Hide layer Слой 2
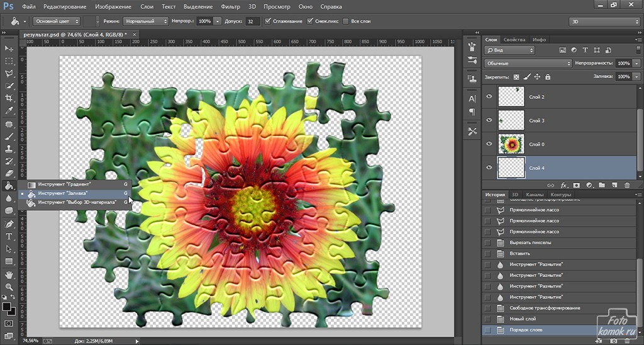The width and height of the screenshot is (644, 345). (x=489, y=96)
